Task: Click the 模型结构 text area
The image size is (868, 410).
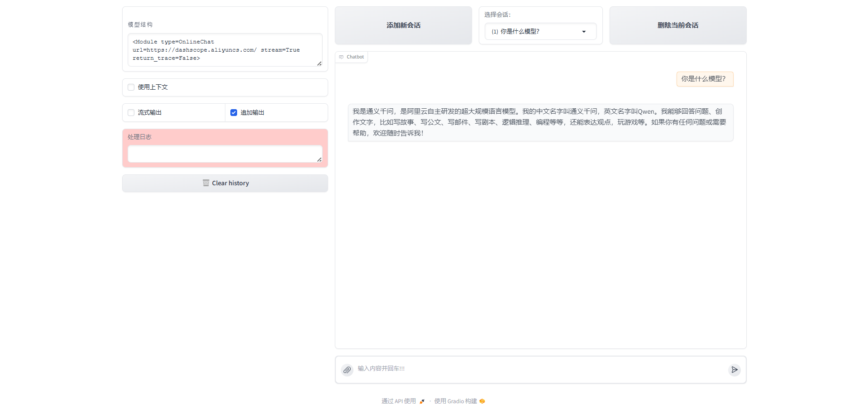Action: (x=225, y=50)
